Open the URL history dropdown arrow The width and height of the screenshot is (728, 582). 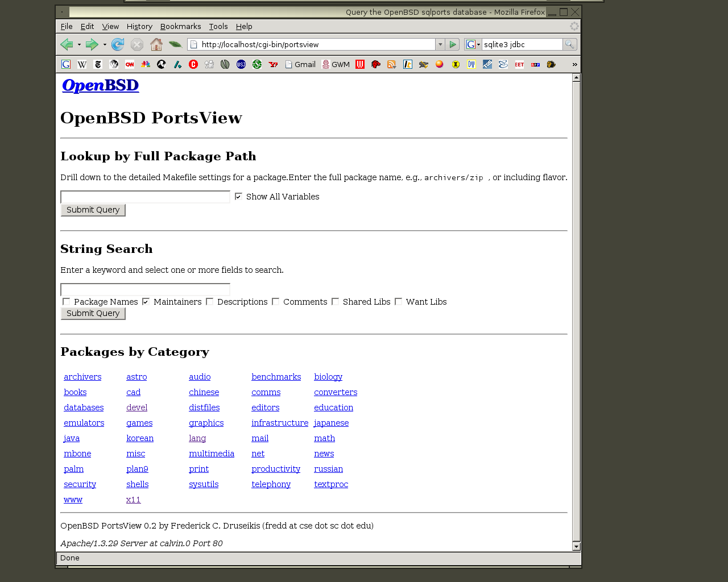440,44
